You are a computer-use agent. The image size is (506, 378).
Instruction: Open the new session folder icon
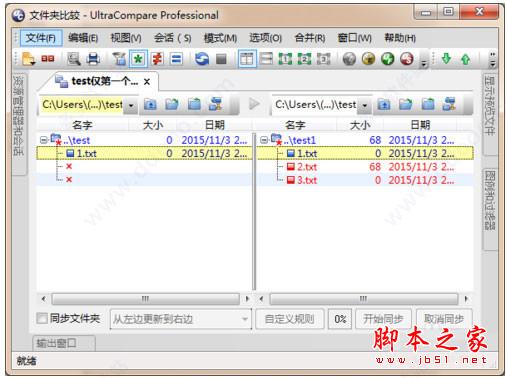[29, 59]
